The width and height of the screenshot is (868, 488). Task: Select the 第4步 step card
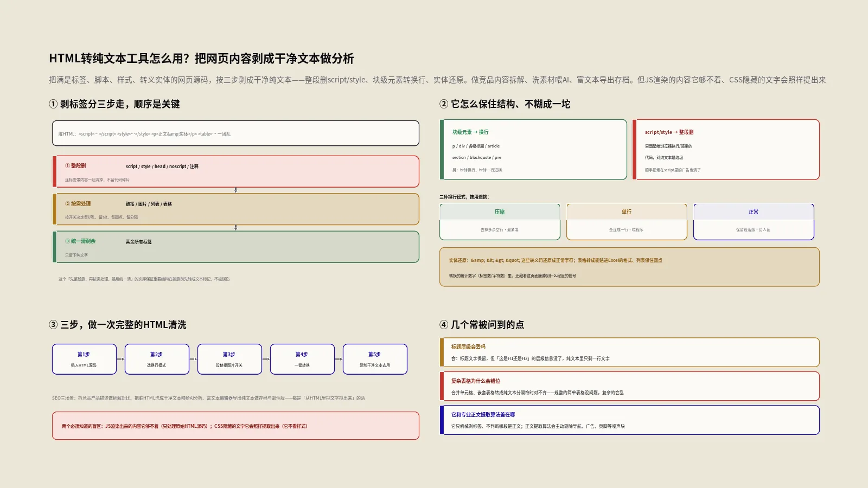pos(302,359)
